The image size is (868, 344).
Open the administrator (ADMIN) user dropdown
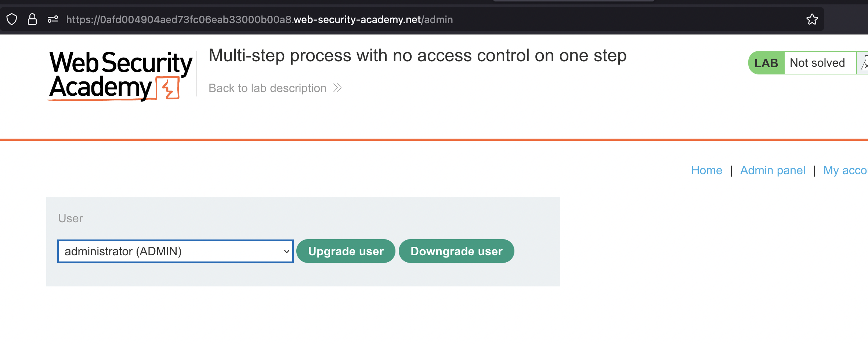coord(175,251)
